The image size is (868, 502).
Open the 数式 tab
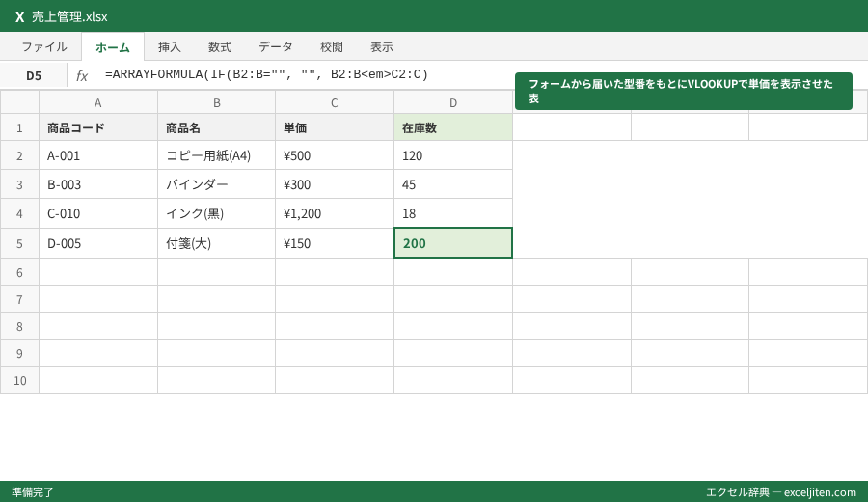[220, 47]
